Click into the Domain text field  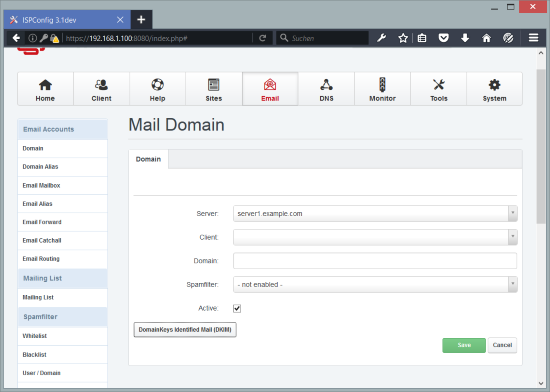pos(375,261)
